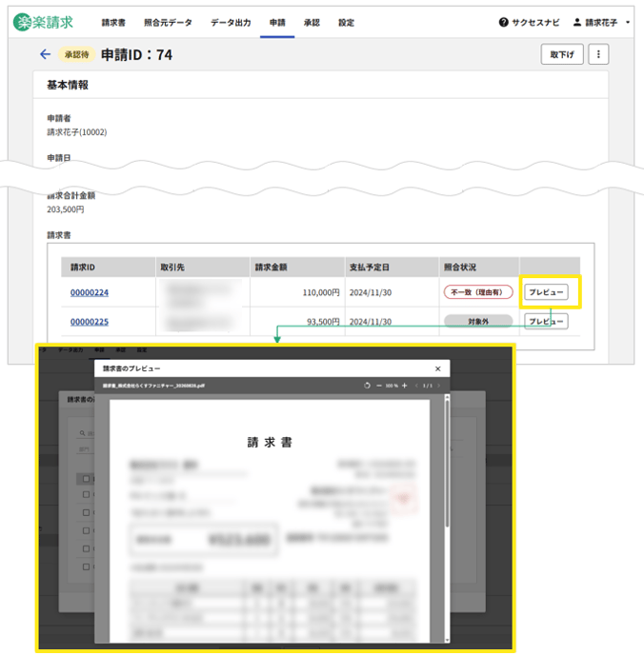Open the 設定 menu
The image size is (644, 655).
click(x=346, y=23)
